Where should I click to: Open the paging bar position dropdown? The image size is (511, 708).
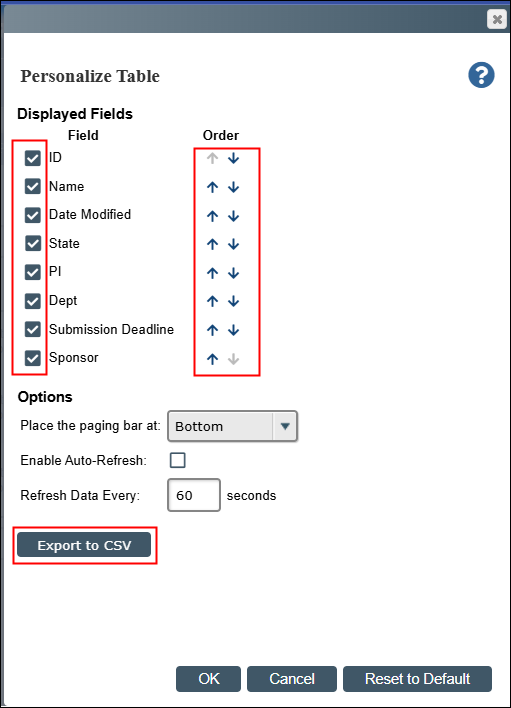coord(232,426)
